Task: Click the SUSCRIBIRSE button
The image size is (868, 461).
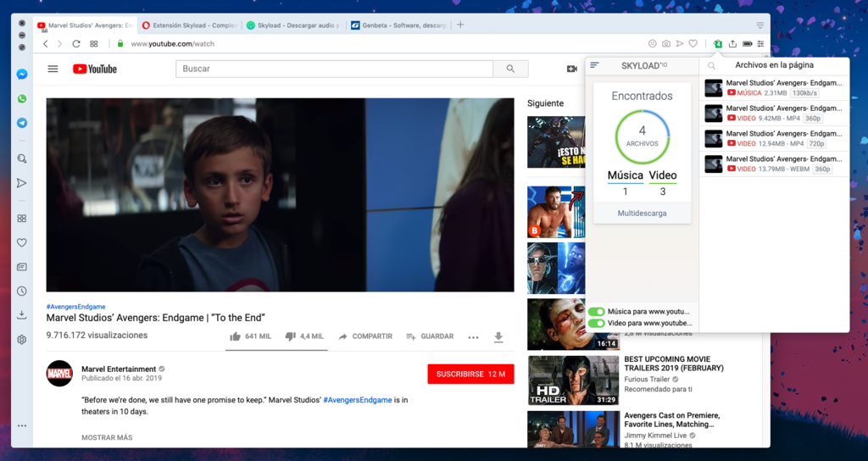Action: coord(470,374)
